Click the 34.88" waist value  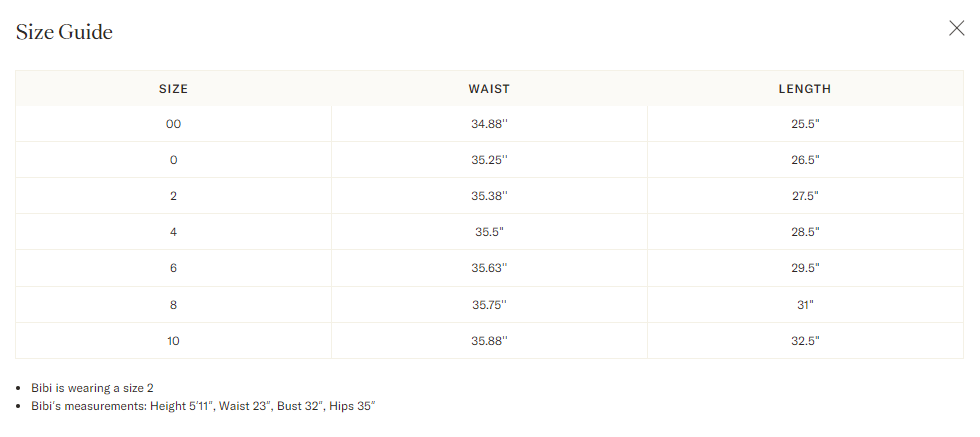tap(489, 124)
